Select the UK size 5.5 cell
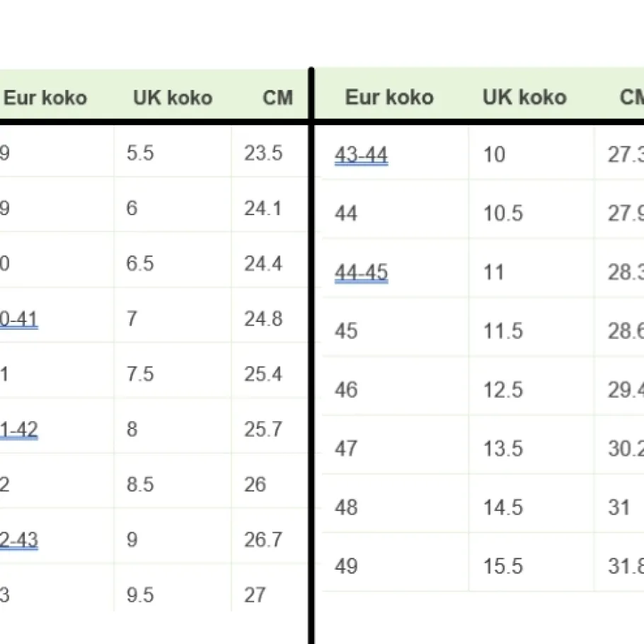 click(140, 153)
